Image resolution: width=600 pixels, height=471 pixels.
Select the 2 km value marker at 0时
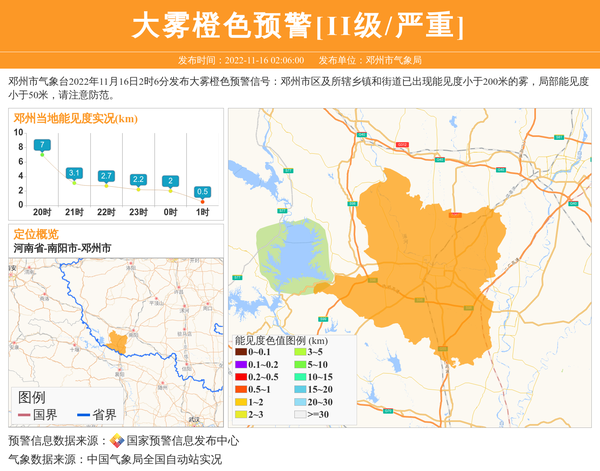(170, 181)
